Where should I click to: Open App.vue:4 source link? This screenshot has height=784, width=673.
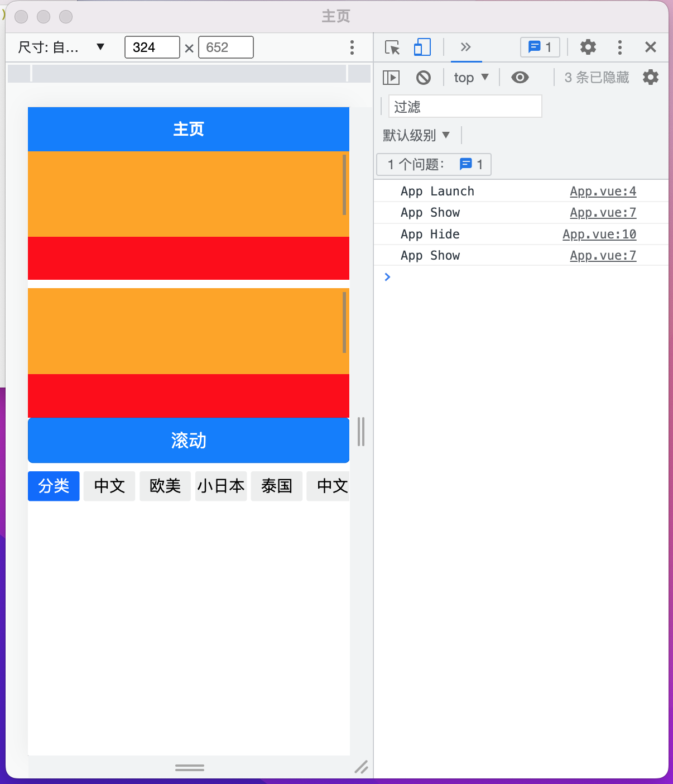click(x=603, y=192)
